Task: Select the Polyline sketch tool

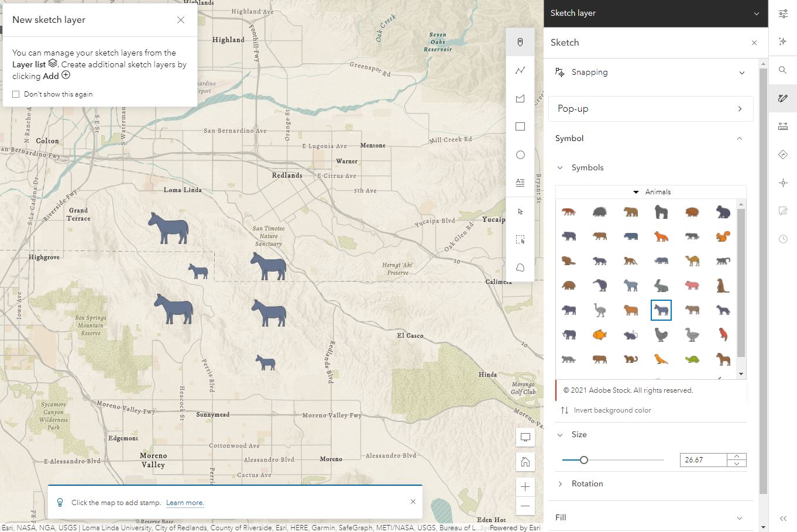Action: (x=520, y=70)
